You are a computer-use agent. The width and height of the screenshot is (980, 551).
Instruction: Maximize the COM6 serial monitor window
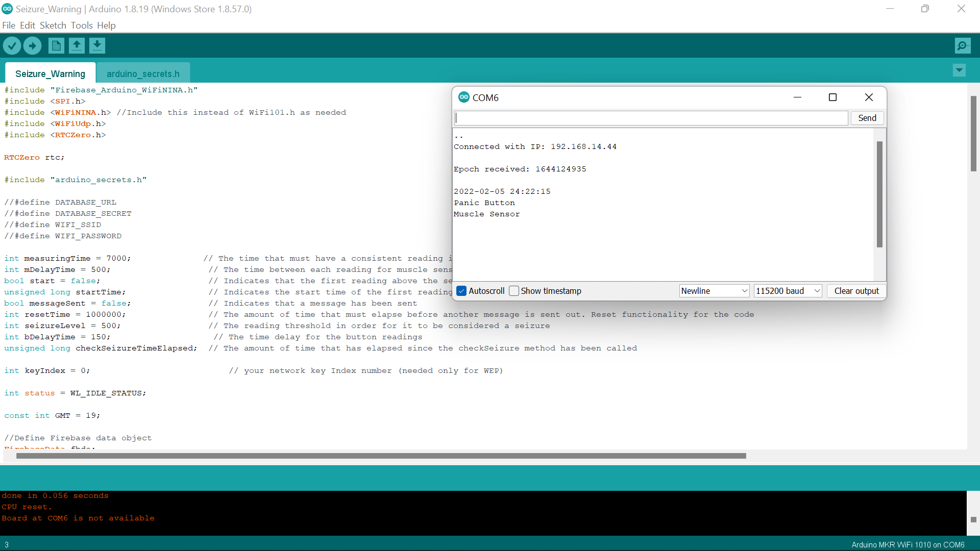[832, 97]
